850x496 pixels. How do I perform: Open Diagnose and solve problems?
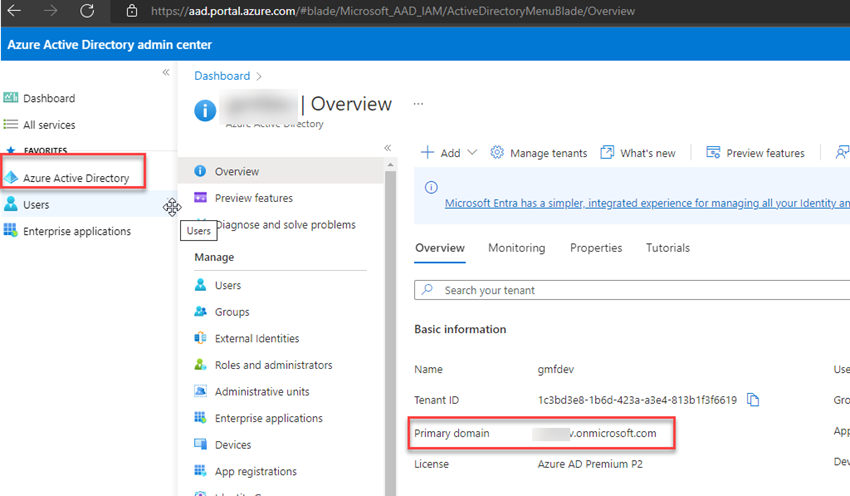[285, 224]
